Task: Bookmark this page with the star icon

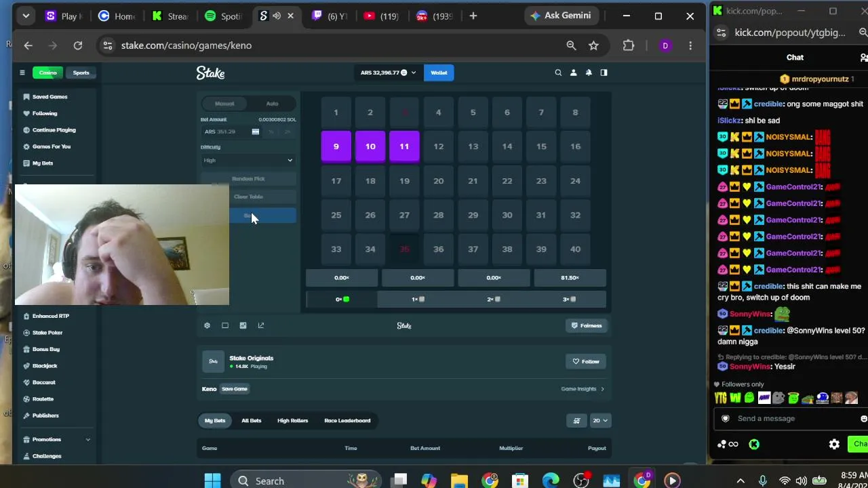Action: [594, 45]
